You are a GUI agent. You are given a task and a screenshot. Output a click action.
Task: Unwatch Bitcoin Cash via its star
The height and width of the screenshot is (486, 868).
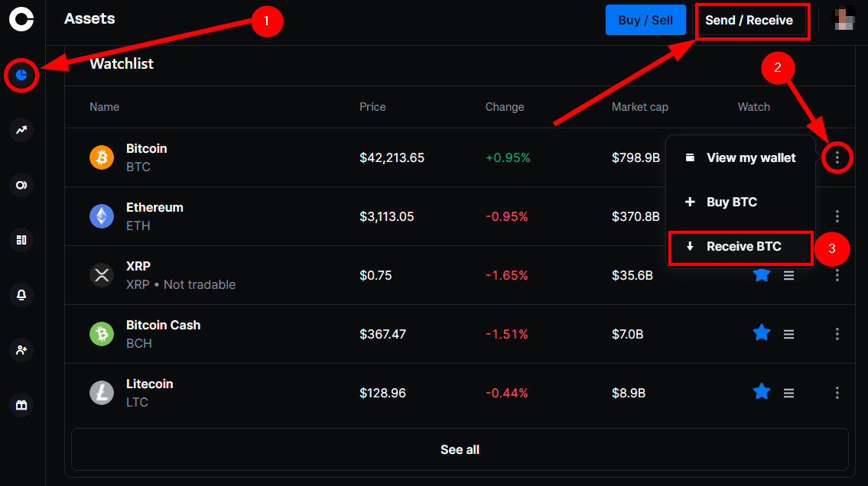click(762, 332)
